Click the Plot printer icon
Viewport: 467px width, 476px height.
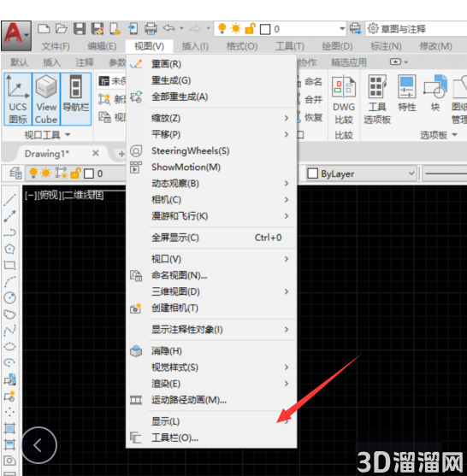click(x=151, y=29)
